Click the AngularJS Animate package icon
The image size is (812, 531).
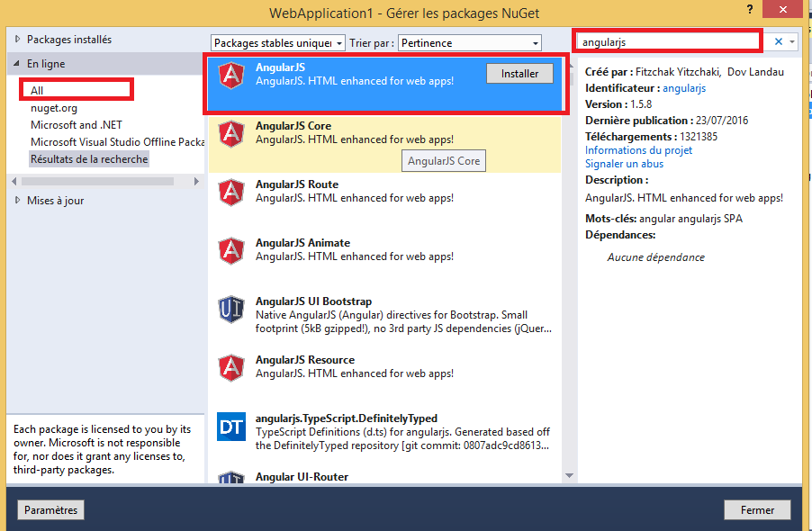tap(231, 251)
